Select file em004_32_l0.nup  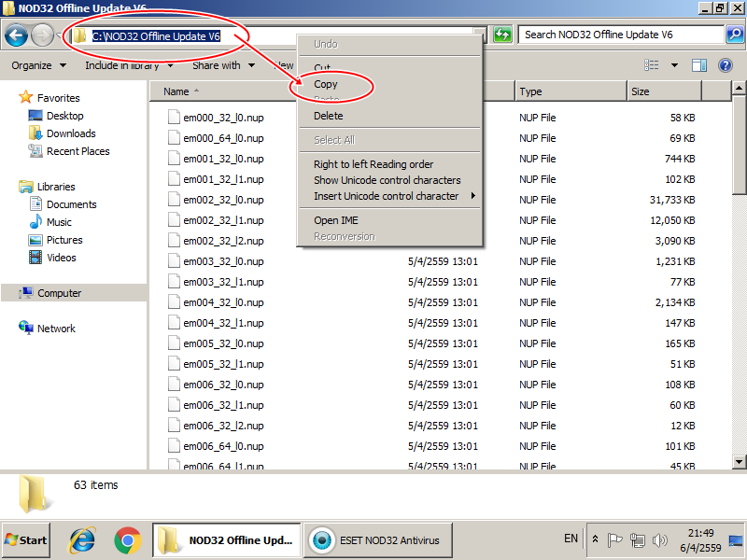point(223,302)
